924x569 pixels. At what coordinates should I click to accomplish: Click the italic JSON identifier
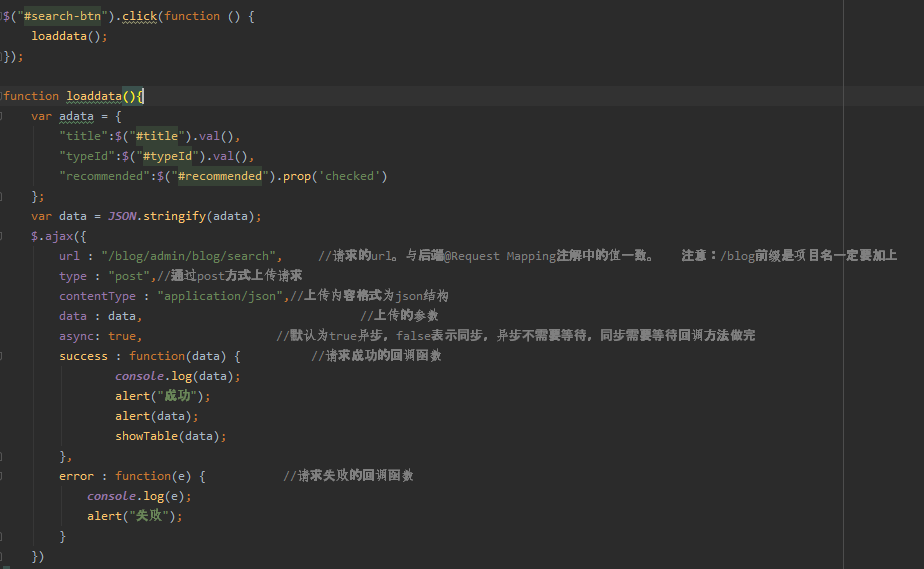pos(122,216)
